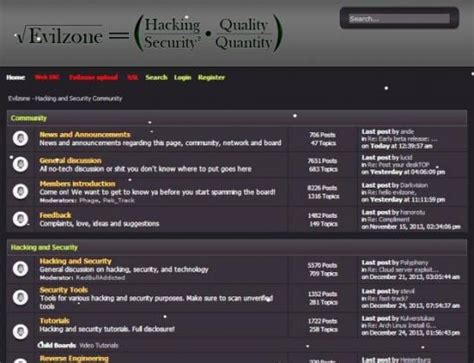
Task: Open 'Re: hello evilzone,' last post link
Action: point(392,192)
